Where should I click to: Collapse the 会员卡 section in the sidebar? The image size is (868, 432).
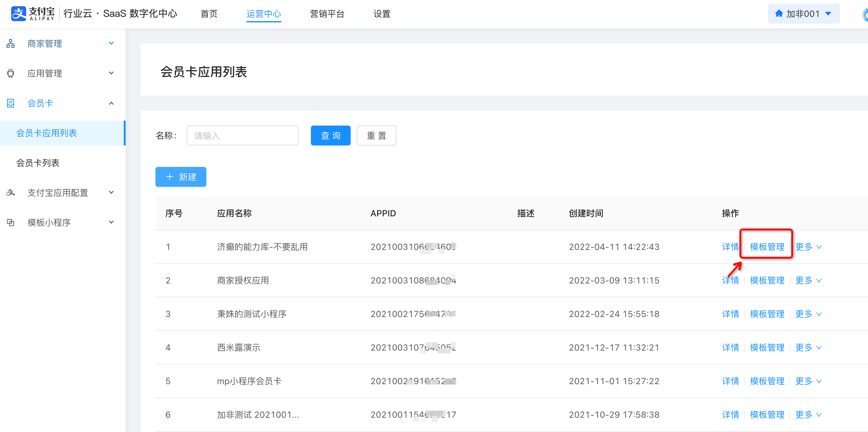[x=111, y=103]
